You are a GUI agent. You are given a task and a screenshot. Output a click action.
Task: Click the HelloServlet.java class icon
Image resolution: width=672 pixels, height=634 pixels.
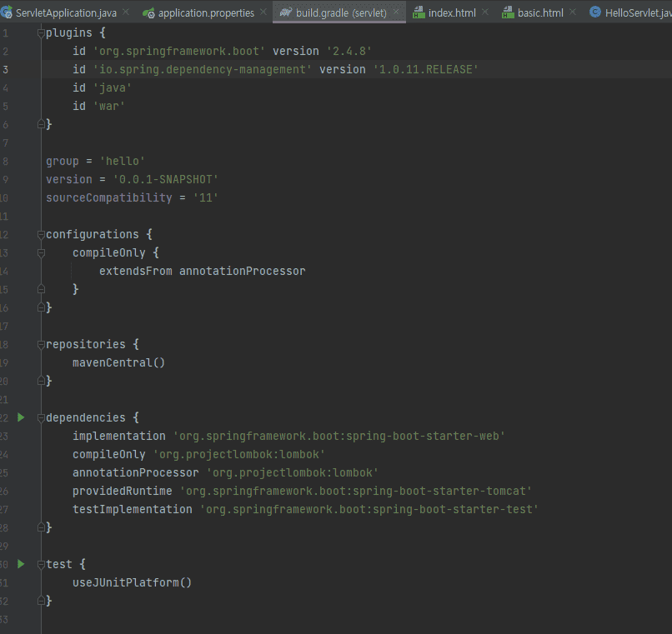594,12
